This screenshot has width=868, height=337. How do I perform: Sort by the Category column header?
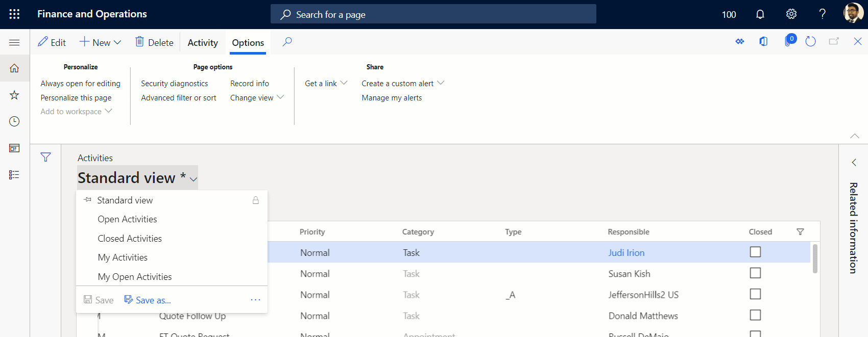point(418,232)
